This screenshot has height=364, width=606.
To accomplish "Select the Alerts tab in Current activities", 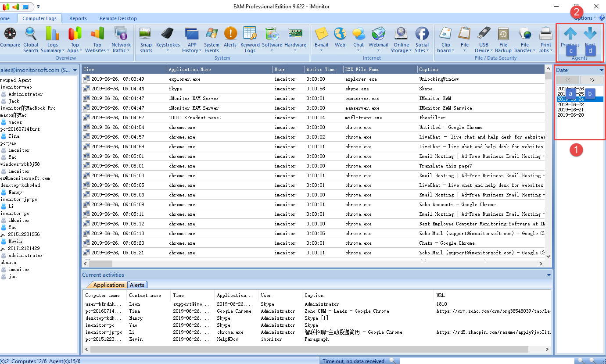I will pyautogui.click(x=137, y=285).
